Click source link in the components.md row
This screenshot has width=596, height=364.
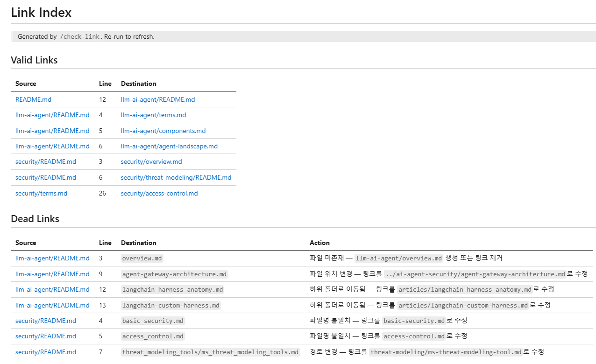coord(52,131)
